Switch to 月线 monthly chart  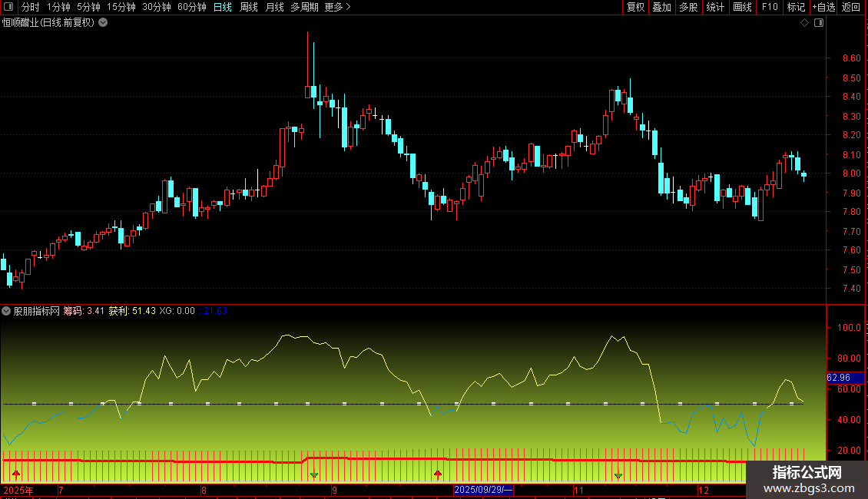(274, 7)
